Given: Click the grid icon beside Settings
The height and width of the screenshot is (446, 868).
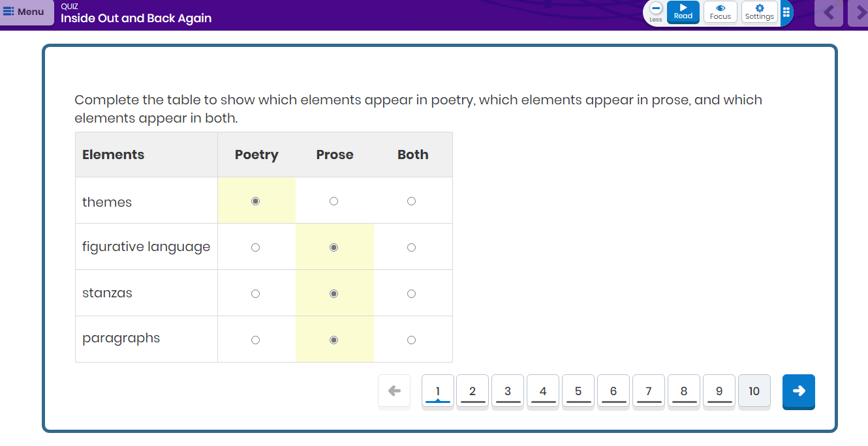Looking at the screenshot, I should click(x=786, y=12).
